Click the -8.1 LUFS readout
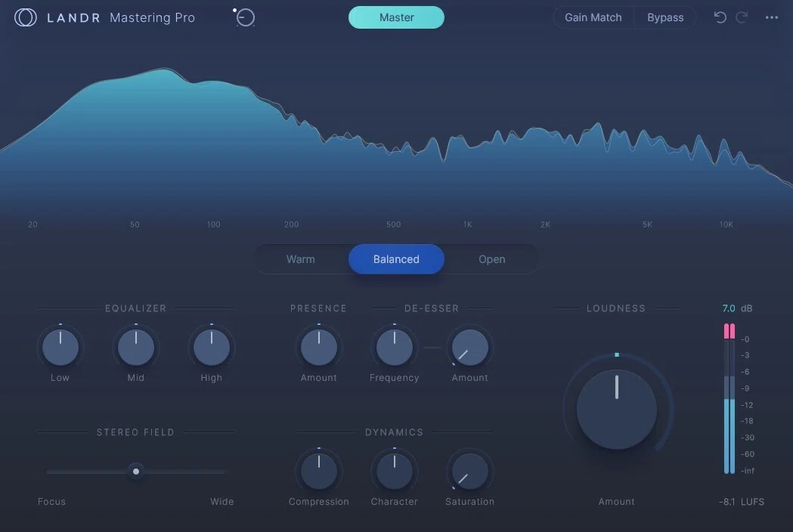The height and width of the screenshot is (532, 793). click(742, 502)
